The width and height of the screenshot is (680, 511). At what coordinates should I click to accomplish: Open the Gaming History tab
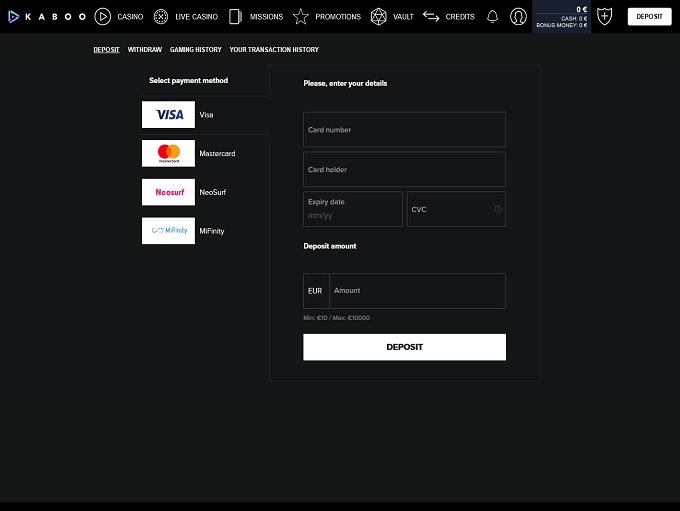tap(196, 49)
